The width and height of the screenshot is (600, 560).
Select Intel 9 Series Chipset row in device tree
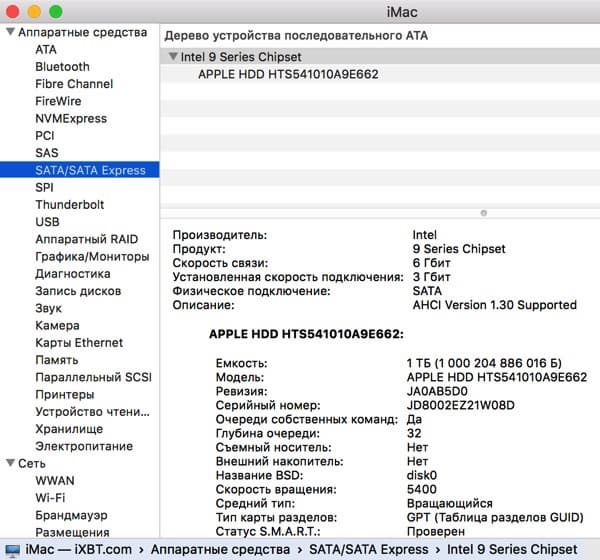[380, 57]
